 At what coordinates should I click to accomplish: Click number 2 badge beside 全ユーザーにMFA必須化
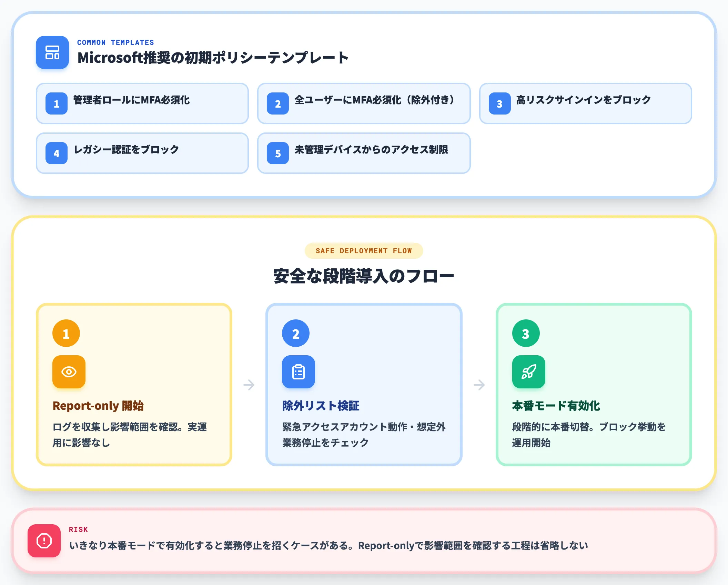(278, 103)
